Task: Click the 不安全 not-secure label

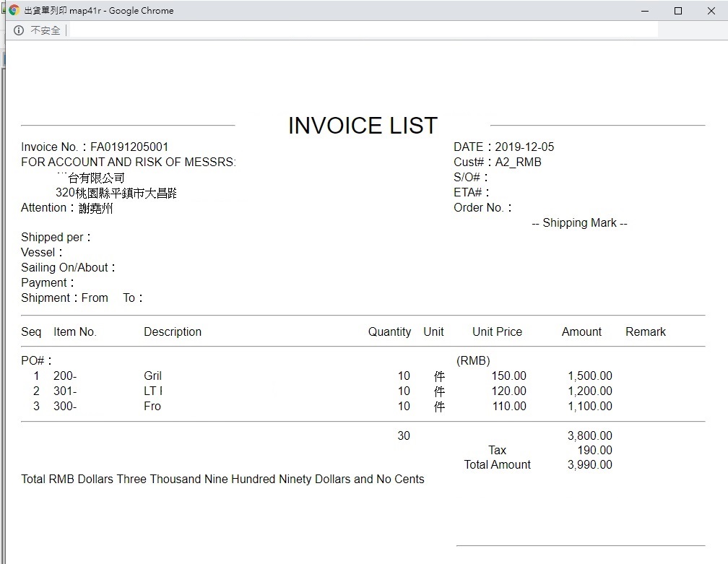Action: (45, 30)
